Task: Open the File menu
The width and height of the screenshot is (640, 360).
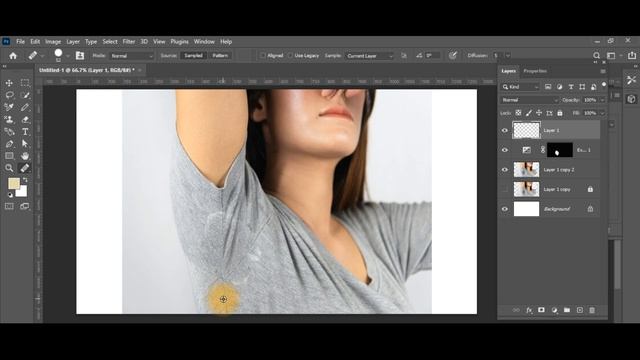Action: 20,42
